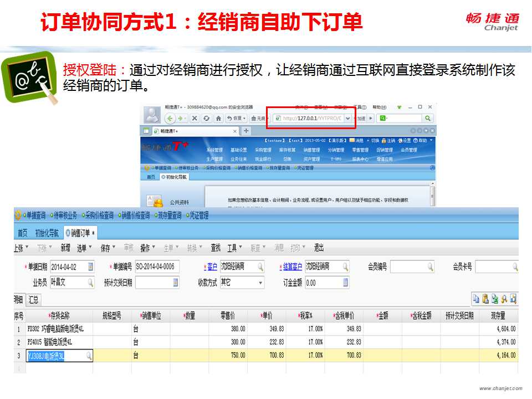Viewport: 532px width, 399px height.
Task: Click the green browser search magnifier icon
Action: pos(427,119)
